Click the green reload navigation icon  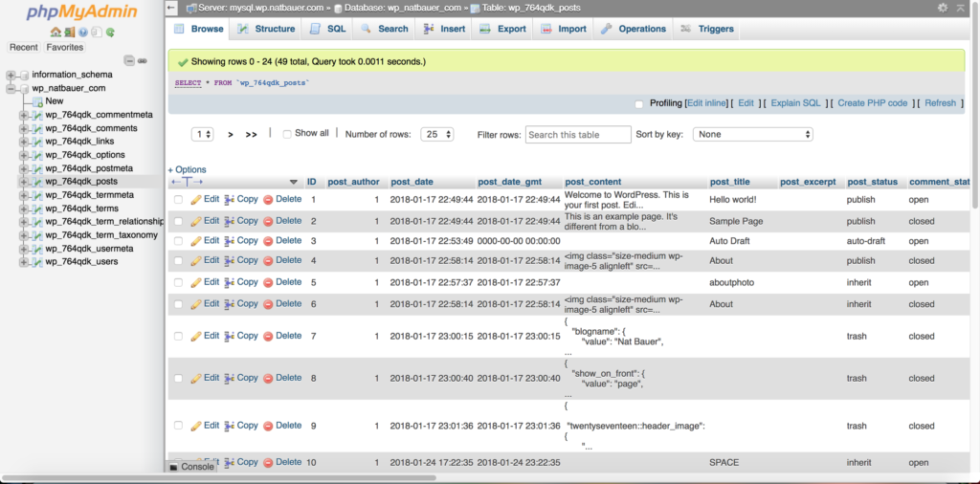110,32
